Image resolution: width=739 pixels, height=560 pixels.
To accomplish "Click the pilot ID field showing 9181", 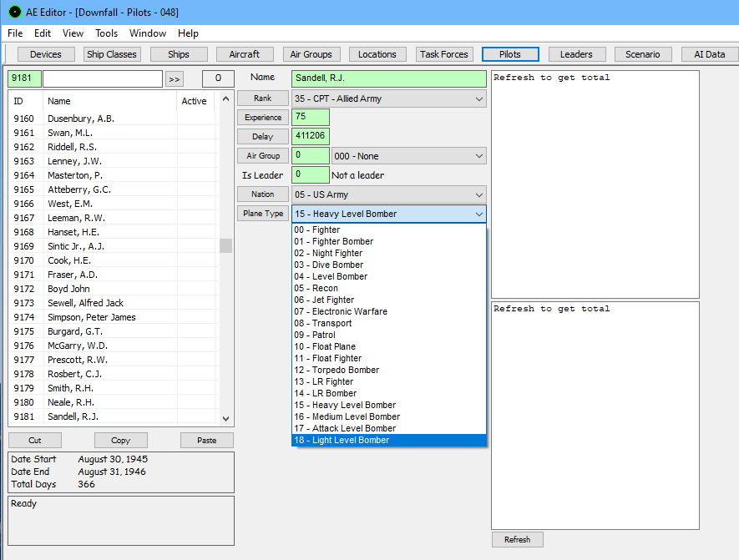I will coord(24,78).
